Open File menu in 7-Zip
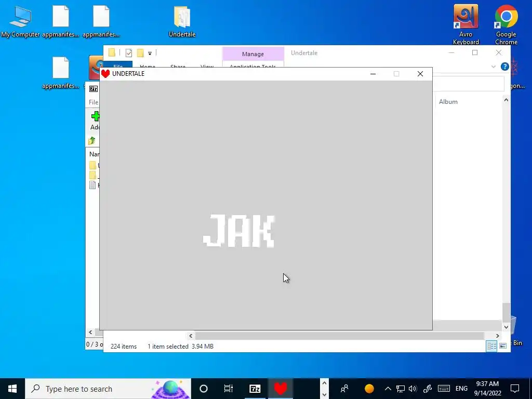The height and width of the screenshot is (399, 532). (94, 102)
